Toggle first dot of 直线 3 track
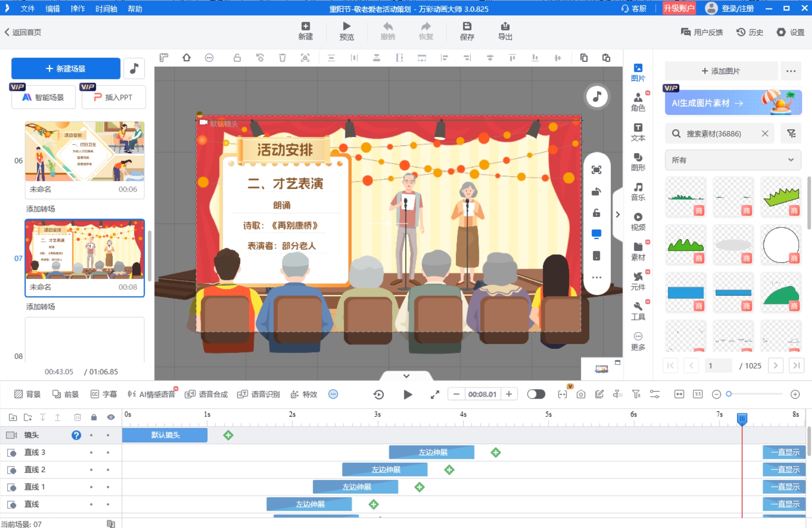Screen dimensions: 812x528 click(91, 452)
